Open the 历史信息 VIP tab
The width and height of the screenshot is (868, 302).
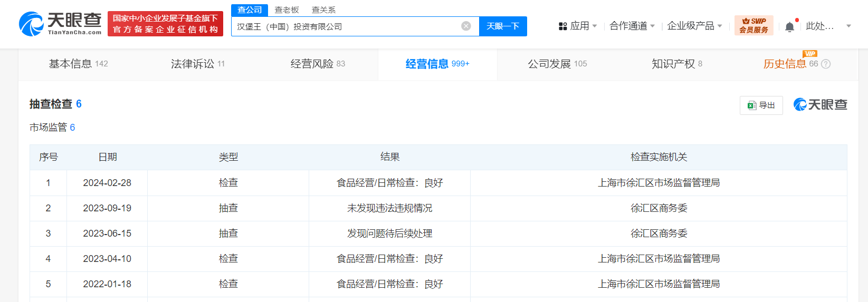(x=790, y=64)
